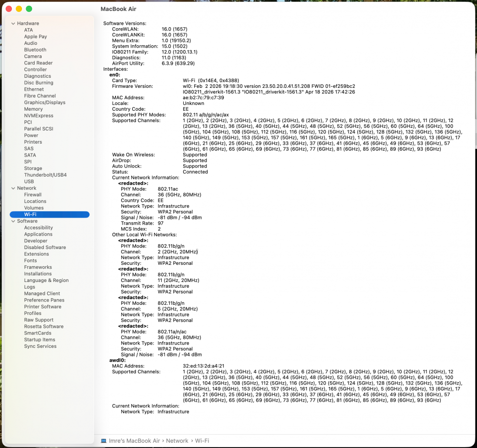Image resolution: width=477 pixels, height=448 pixels.
Task: Open Accessibility under Software
Action: point(38,228)
